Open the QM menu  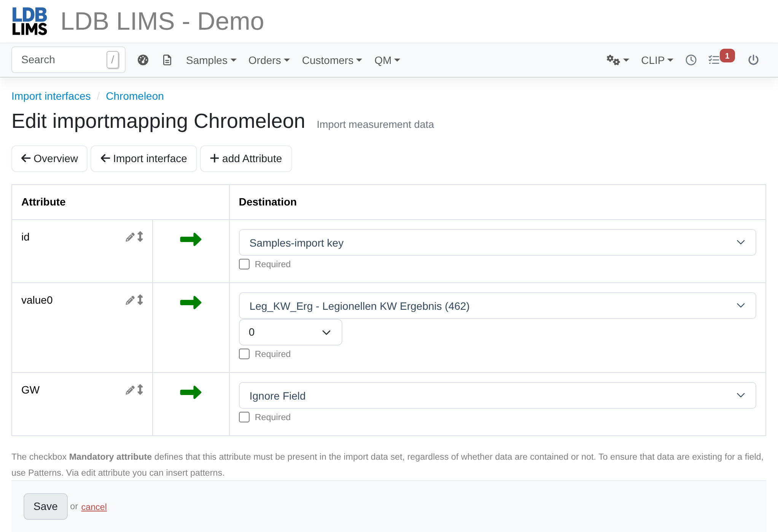pyautogui.click(x=387, y=60)
